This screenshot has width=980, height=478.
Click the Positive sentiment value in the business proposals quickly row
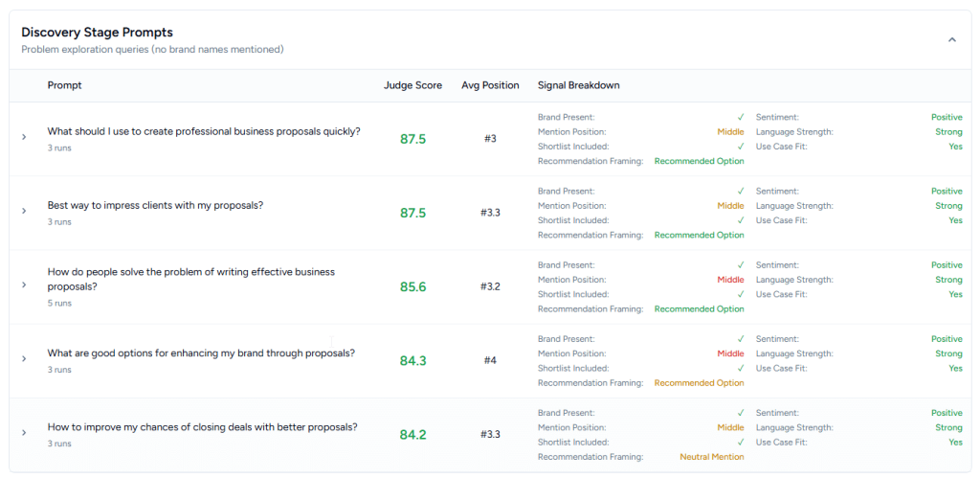[947, 117]
